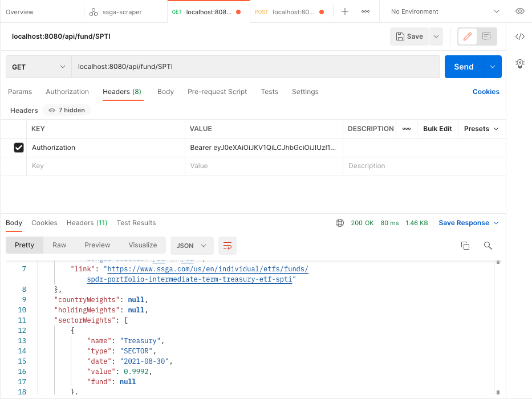532x399 pixels.
Task: Click the ssga-scraper collection icon
Action: click(94, 12)
